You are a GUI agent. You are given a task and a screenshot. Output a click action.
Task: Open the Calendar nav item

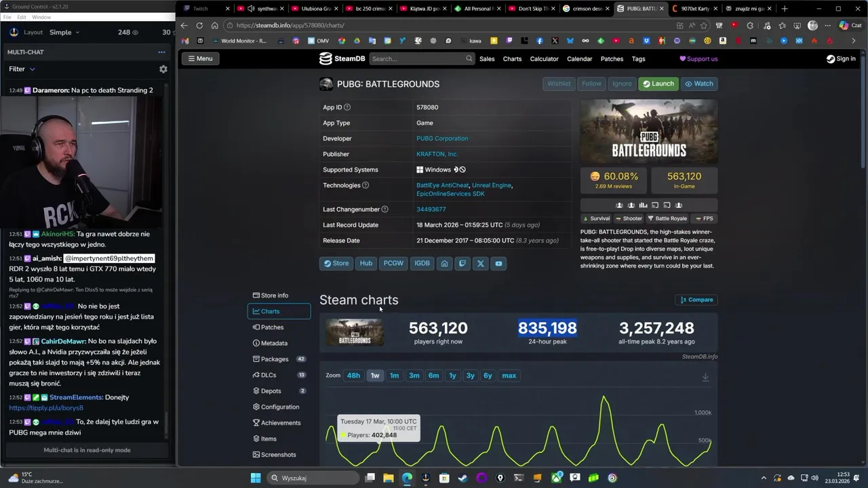[579, 59]
